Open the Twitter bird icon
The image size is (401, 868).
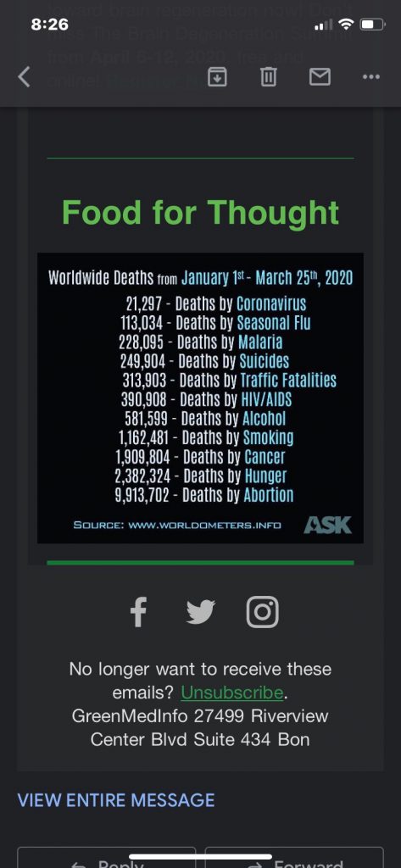pyautogui.click(x=200, y=612)
